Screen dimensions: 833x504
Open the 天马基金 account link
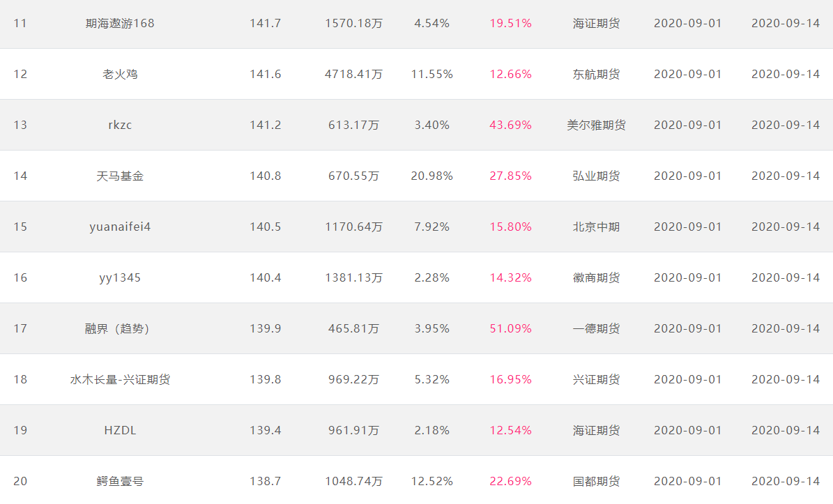120,176
